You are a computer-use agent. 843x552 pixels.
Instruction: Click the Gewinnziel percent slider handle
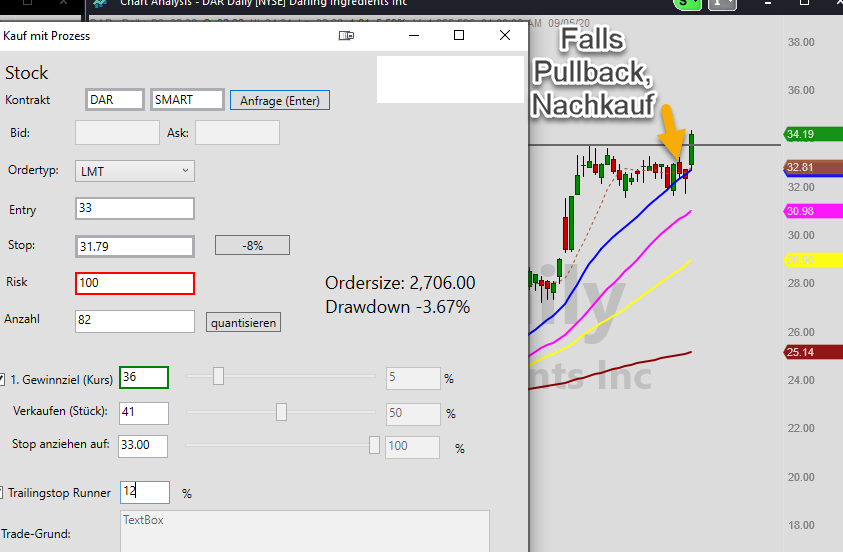click(218, 376)
